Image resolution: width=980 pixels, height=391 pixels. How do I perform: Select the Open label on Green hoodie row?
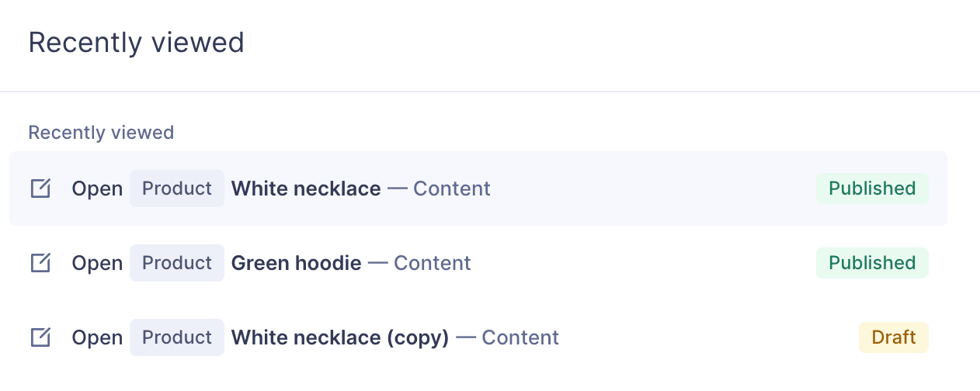tap(97, 263)
